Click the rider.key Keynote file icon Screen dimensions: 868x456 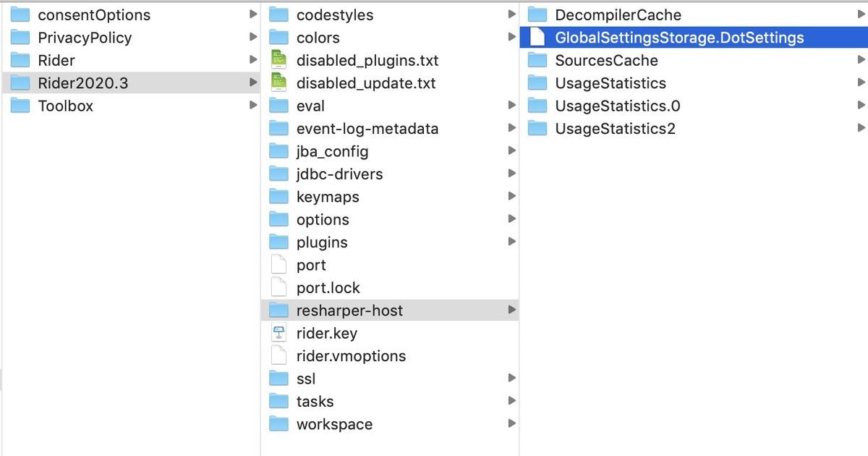[x=278, y=333]
